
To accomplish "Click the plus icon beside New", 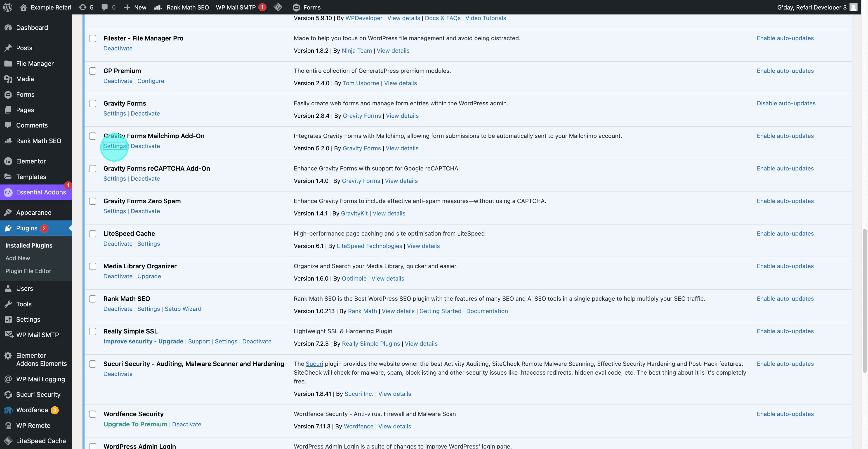I will [x=127, y=7].
